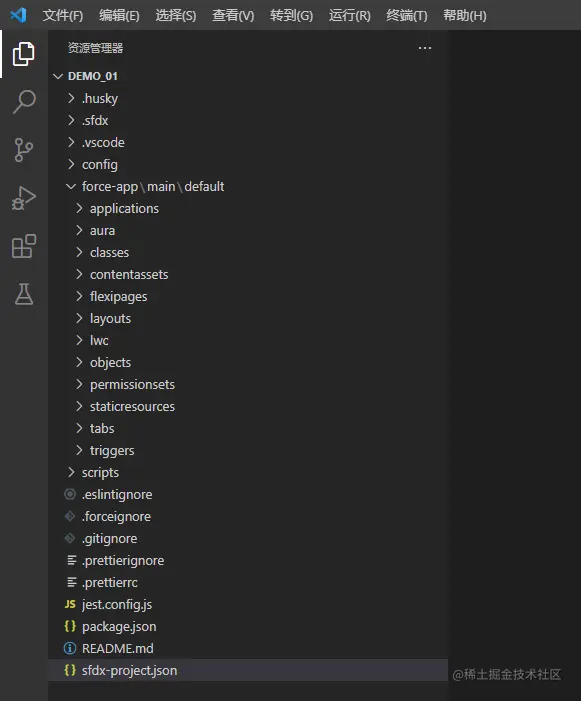Open the Extensions view icon
Image resolution: width=581 pixels, height=701 pixels.
[x=24, y=246]
